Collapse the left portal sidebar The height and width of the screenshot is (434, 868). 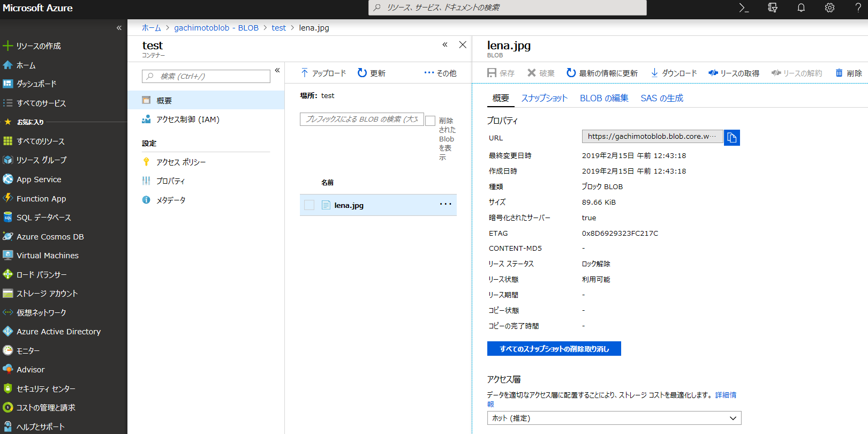[x=119, y=28]
